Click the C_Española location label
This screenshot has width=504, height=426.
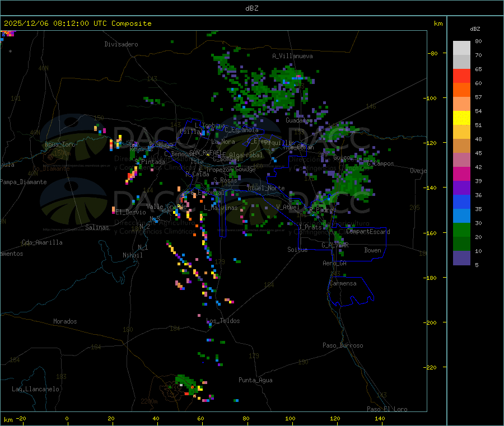(x=241, y=130)
